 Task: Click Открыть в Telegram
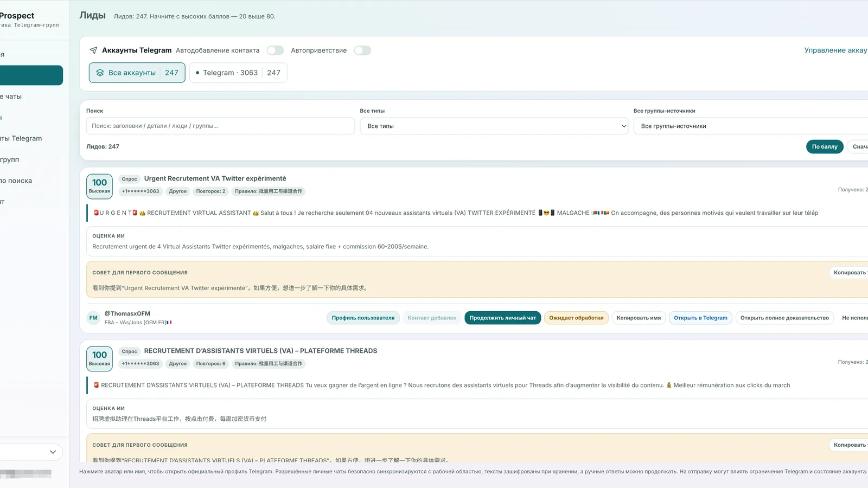(700, 318)
